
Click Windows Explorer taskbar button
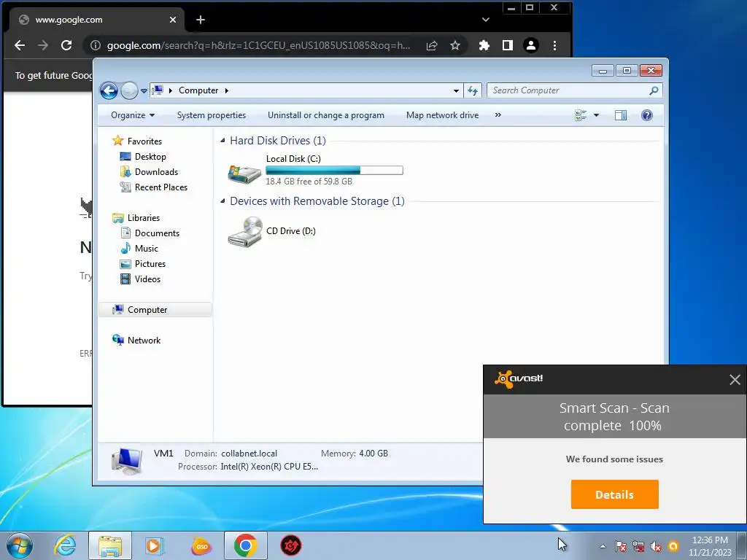[x=110, y=545]
